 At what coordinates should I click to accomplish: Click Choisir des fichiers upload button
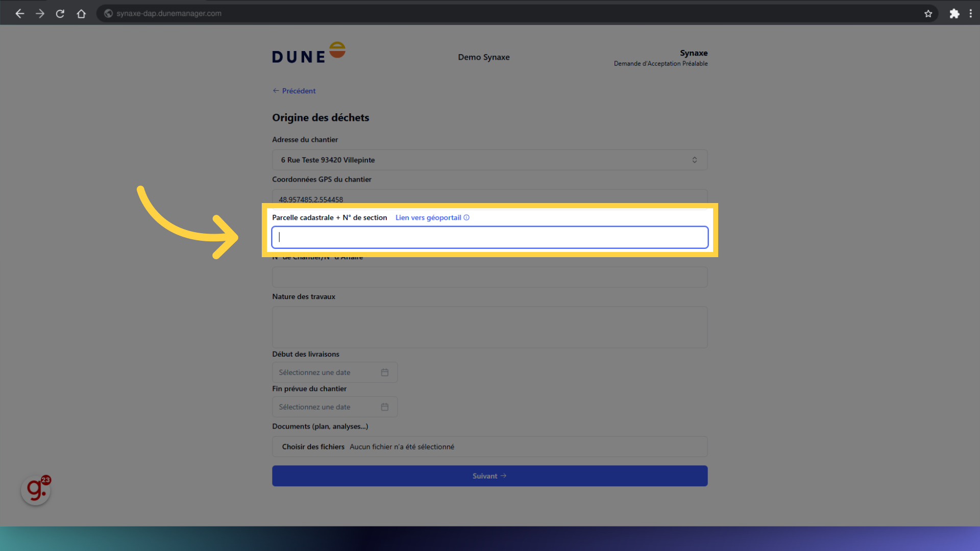coord(313,447)
